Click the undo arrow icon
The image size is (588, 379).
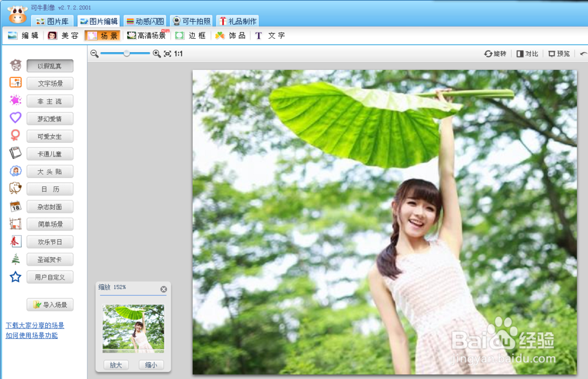(583, 54)
